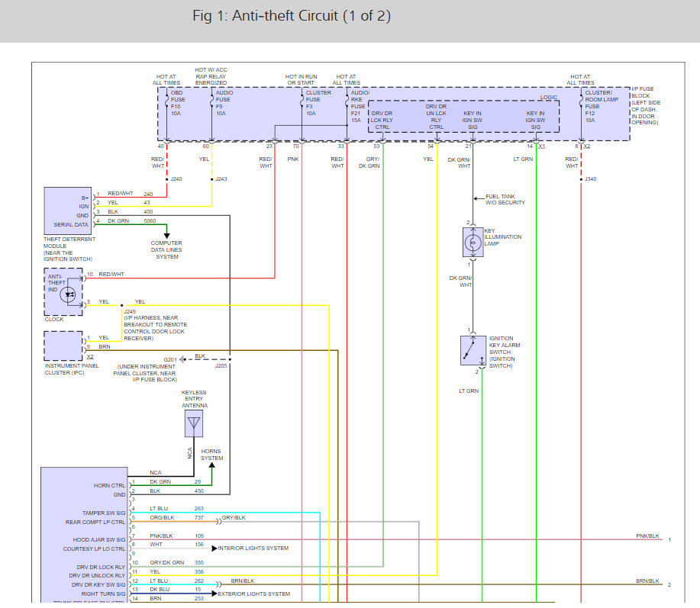Select the Theft Deterrent Module box
This screenshot has width=700, height=608.
tap(68, 211)
